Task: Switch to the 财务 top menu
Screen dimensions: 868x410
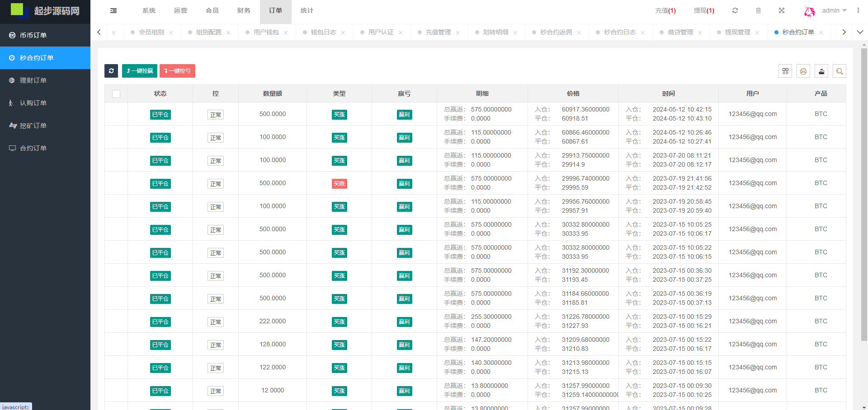Action: (x=244, y=11)
